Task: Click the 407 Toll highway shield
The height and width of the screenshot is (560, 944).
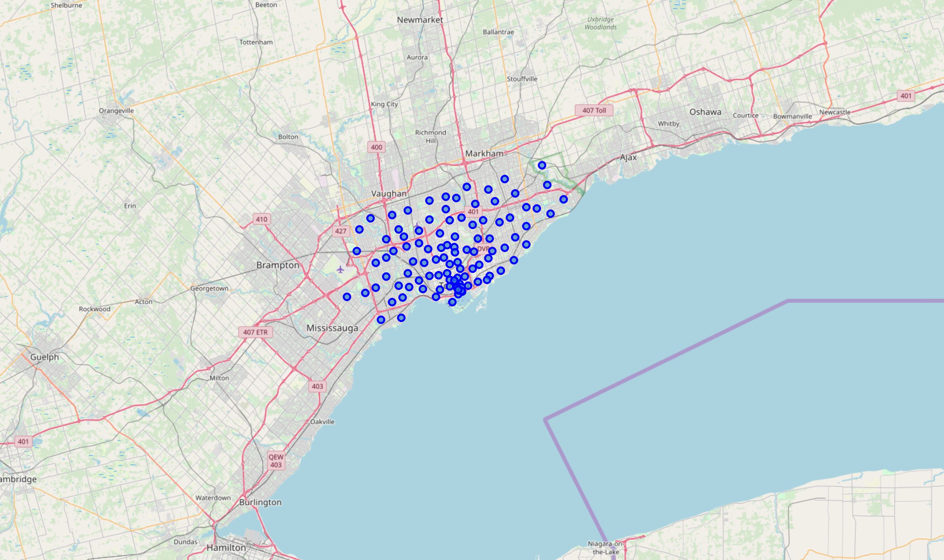Action: click(594, 111)
